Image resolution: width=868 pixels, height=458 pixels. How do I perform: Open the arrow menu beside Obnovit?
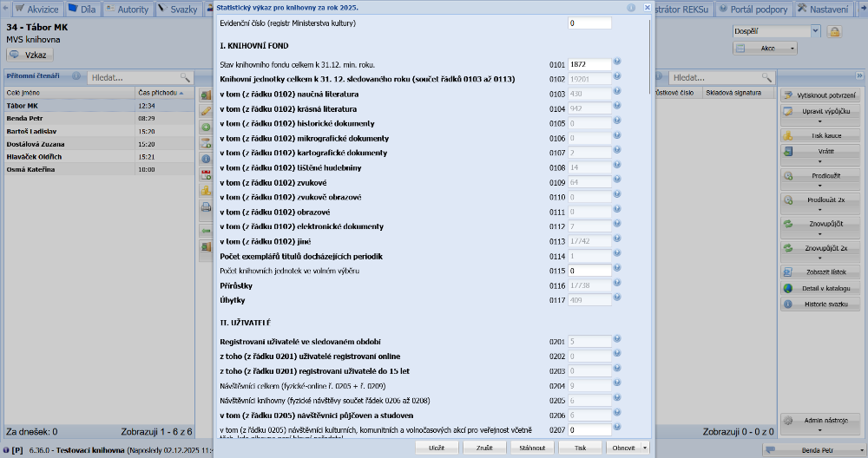644,448
